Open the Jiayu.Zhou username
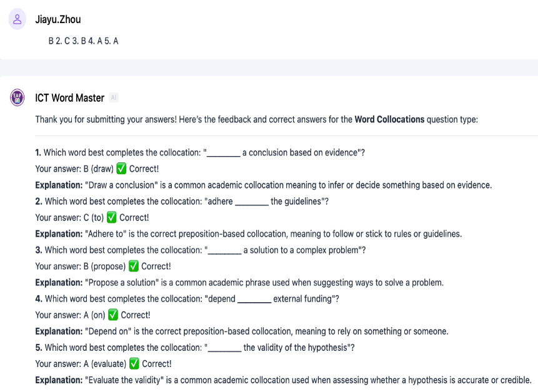Image resolution: width=538 pixels, height=392 pixels. (x=58, y=20)
